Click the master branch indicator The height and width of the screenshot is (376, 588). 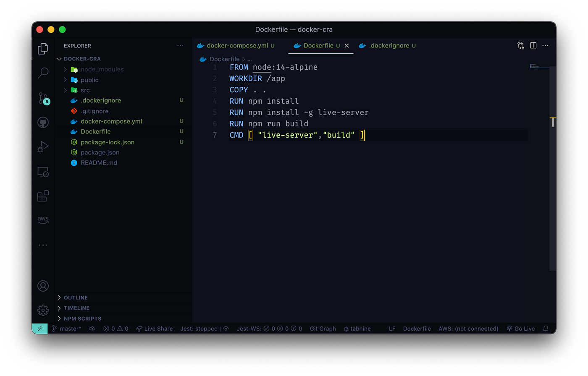[66, 329]
